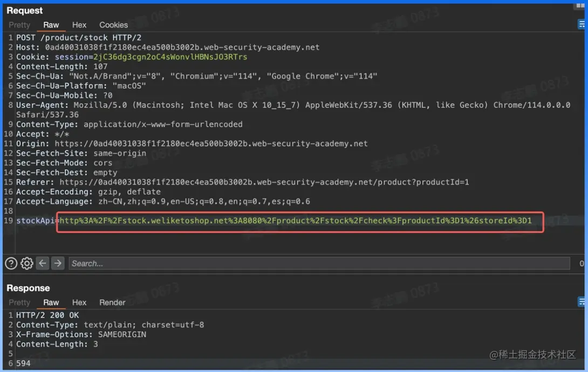Click the response Content-Length: 3 line
This screenshot has height=372, width=588.
pyautogui.click(x=57, y=344)
